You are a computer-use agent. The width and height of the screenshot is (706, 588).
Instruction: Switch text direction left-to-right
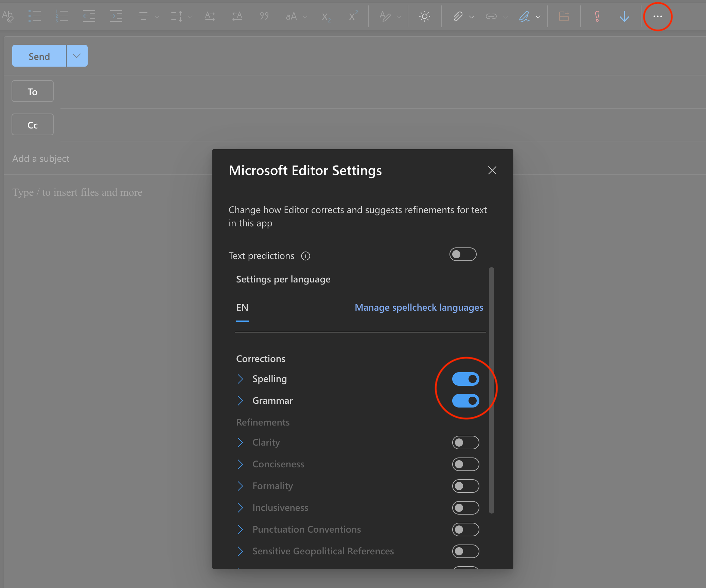point(210,16)
